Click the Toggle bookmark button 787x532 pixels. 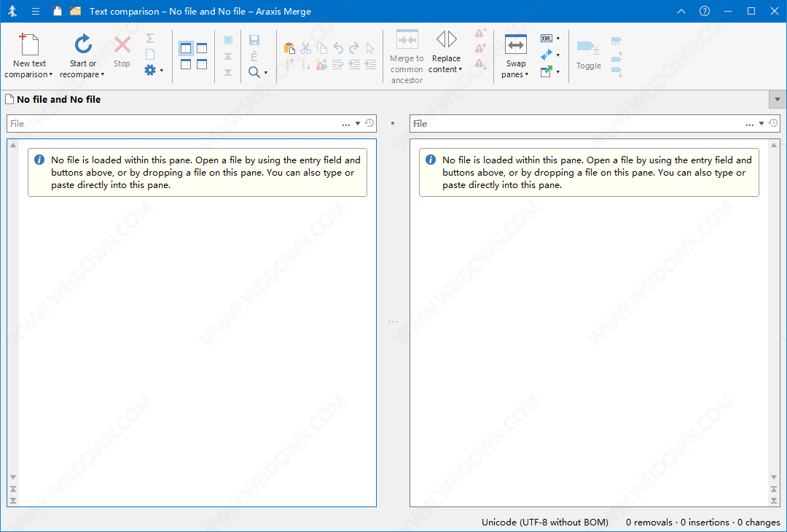[x=588, y=54]
